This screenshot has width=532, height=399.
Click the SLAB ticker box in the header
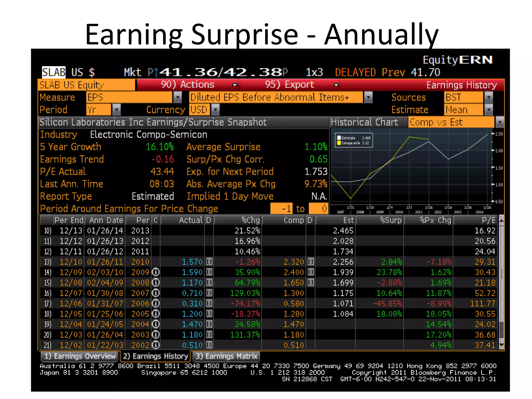coord(54,72)
